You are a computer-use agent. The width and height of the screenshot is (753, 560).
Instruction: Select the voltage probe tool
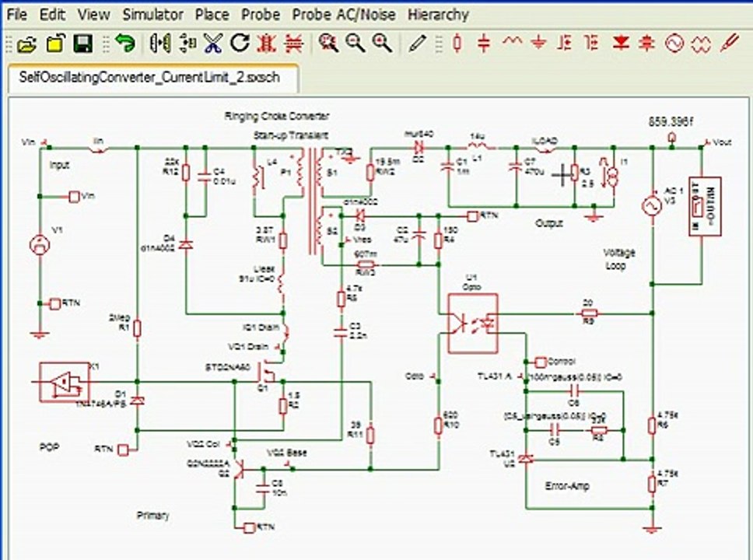click(730, 44)
